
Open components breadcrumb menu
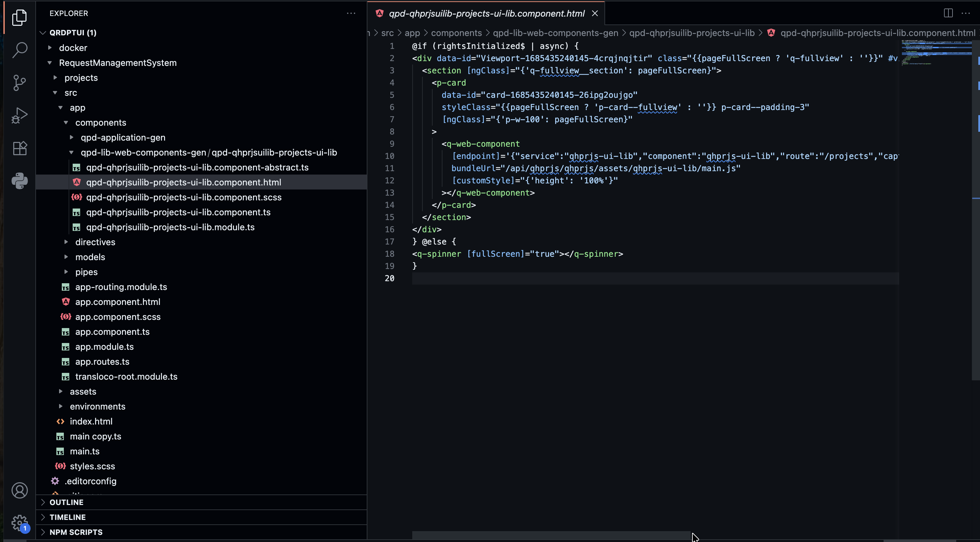pyautogui.click(x=456, y=33)
